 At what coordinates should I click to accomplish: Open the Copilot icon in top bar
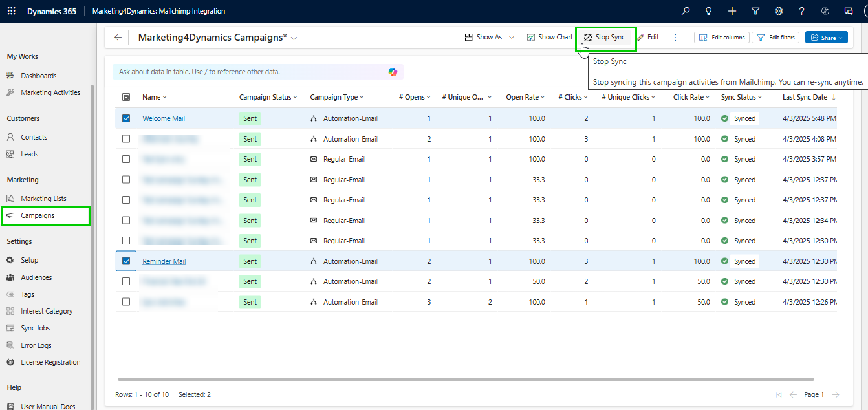pos(825,11)
